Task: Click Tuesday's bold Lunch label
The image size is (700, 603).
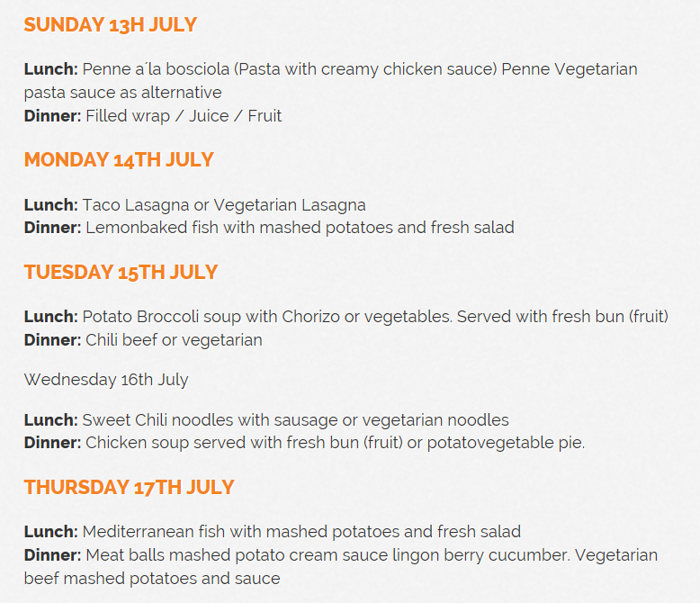Action: [x=51, y=317]
